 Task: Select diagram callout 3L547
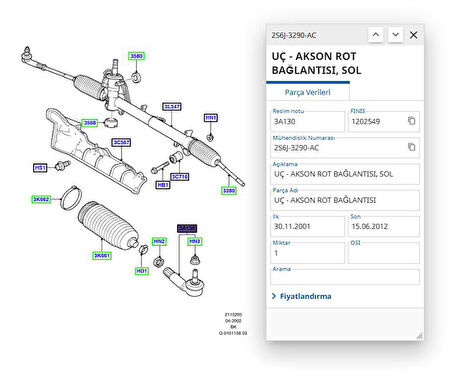point(172,107)
